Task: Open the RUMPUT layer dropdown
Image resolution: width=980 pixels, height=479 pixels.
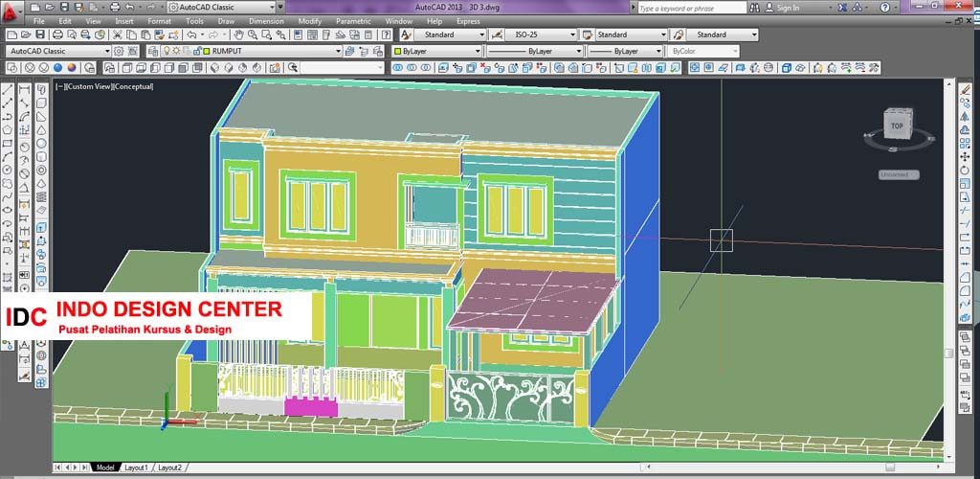Action: (x=338, y=52)
